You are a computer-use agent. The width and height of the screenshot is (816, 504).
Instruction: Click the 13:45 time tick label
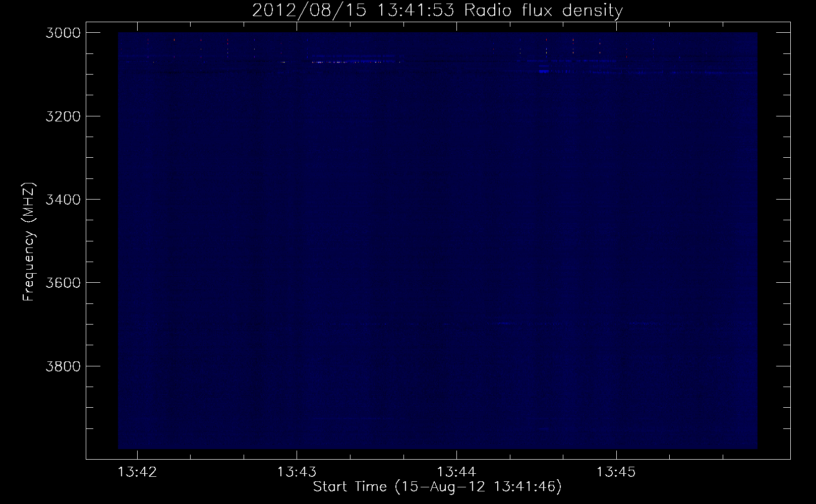point(616,472)
